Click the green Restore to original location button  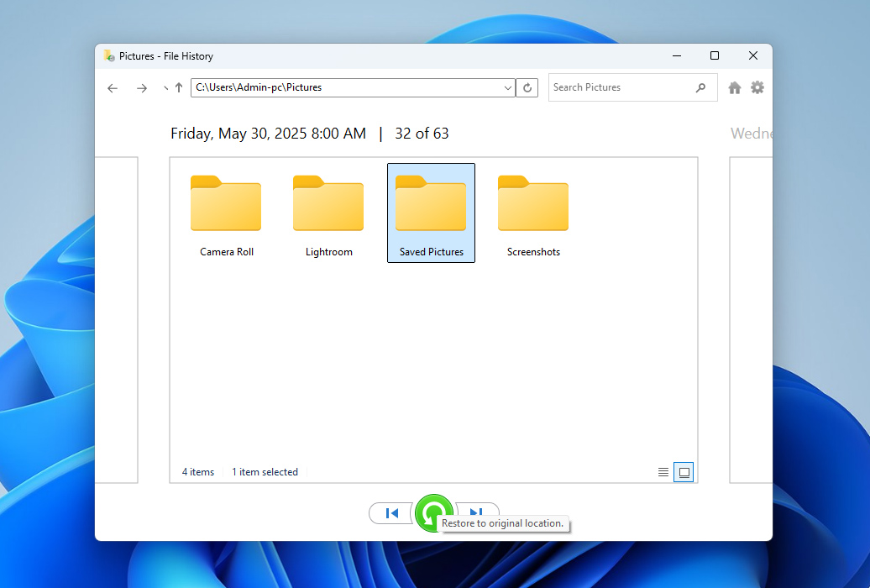coord(433,512)
